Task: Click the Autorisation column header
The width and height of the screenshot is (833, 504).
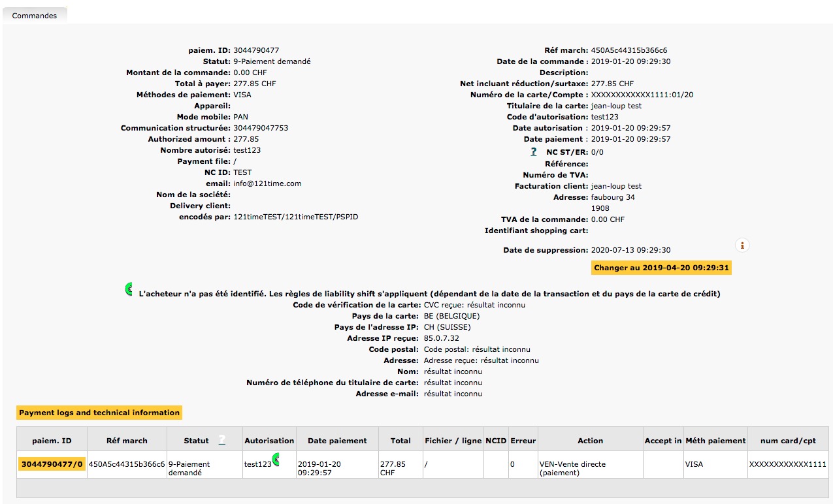Action: coord(269,440)
